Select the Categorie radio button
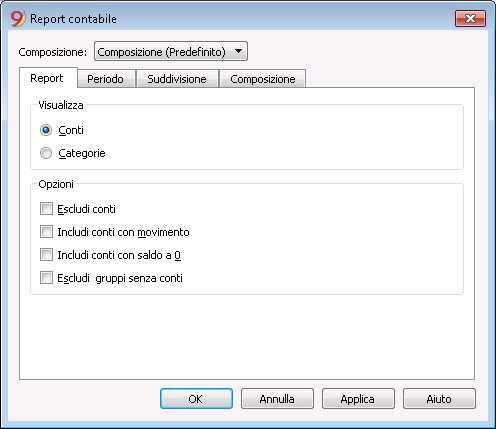Image resolution: width=496 pixels, height=429 pixels. click(46, 153)
